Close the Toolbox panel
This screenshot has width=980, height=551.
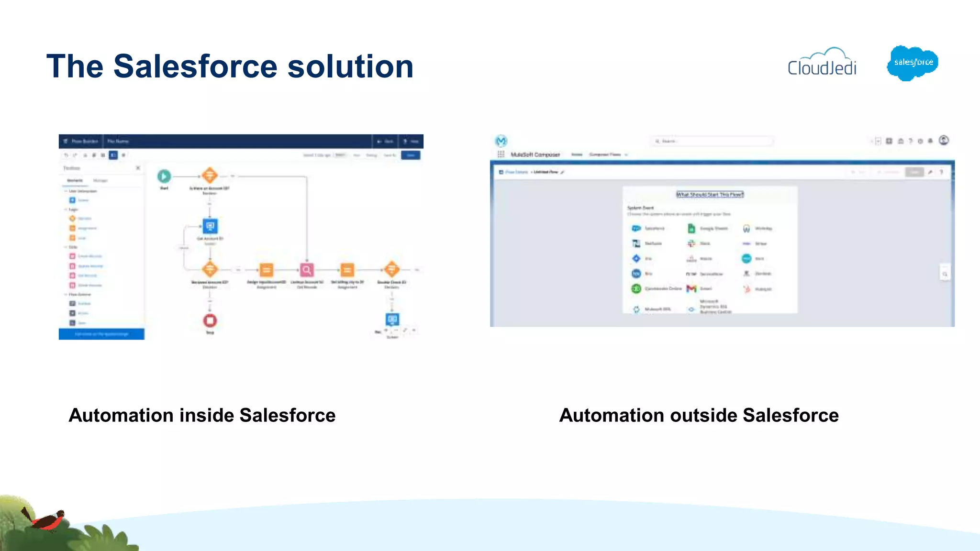pos(138,168)
